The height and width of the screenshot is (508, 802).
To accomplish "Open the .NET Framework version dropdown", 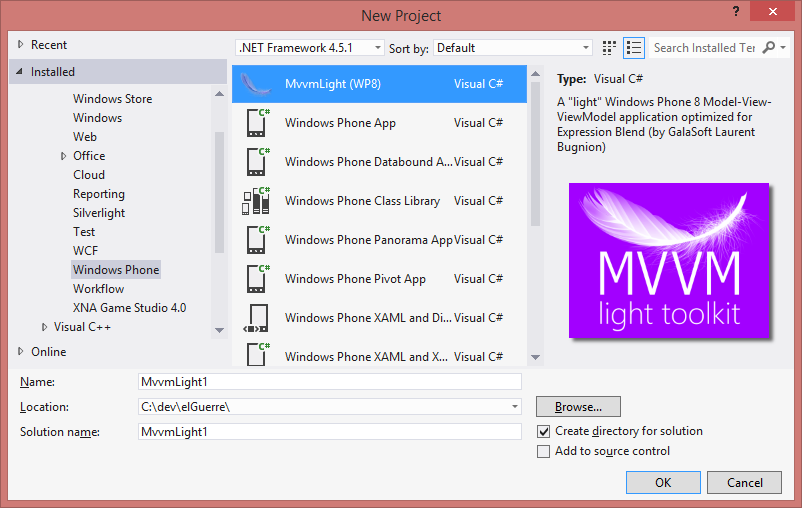I will point(309,48).
